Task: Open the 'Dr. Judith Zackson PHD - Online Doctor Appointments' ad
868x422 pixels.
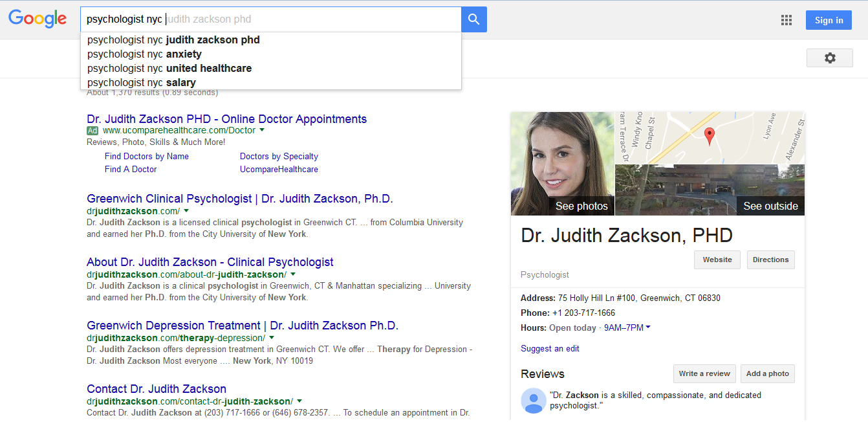Action: click(x=227, y=119)
